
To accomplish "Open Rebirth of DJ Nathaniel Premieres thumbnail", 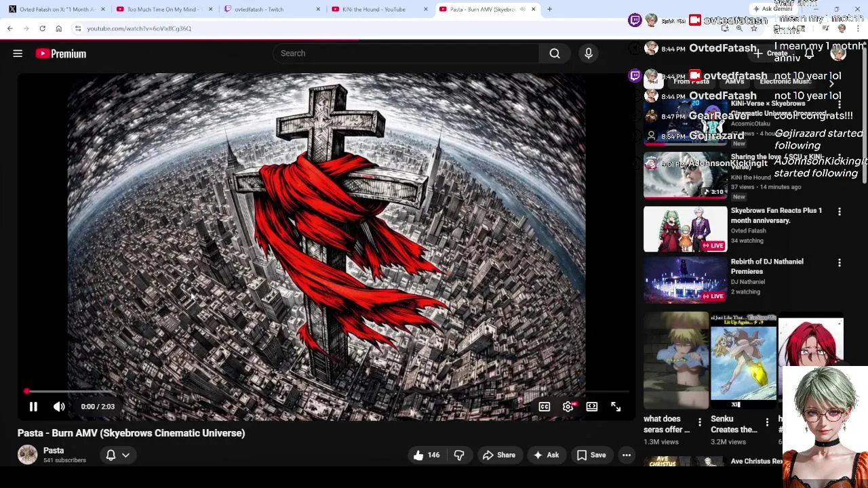I will pos(685,280).
